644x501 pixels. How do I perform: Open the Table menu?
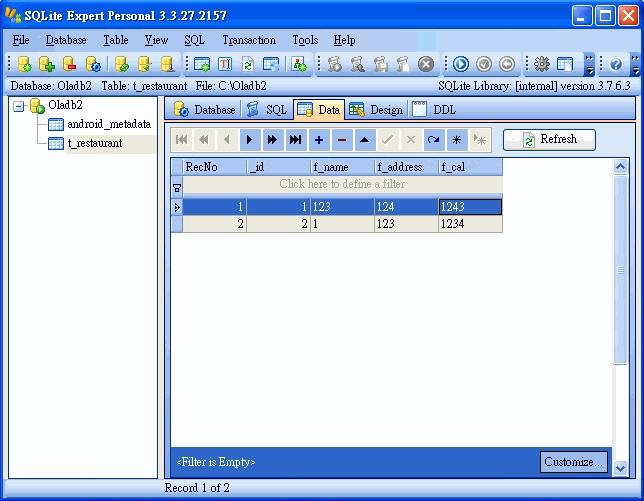[x=115, y=40]
